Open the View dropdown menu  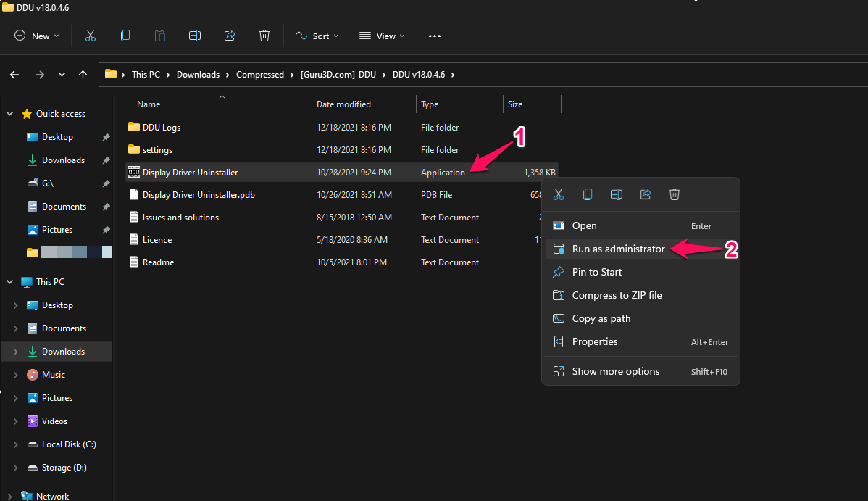[x=382, y=36]
